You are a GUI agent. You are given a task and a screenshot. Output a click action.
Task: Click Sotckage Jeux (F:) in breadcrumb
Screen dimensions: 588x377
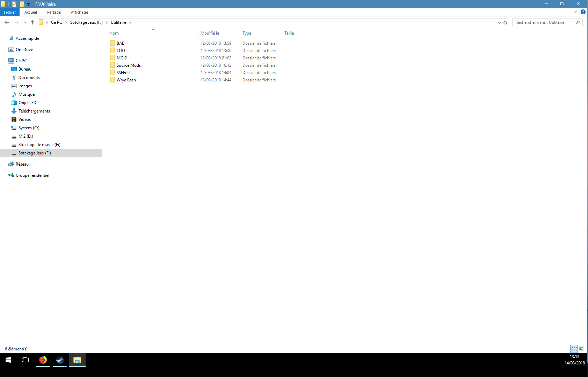(86, 22)
